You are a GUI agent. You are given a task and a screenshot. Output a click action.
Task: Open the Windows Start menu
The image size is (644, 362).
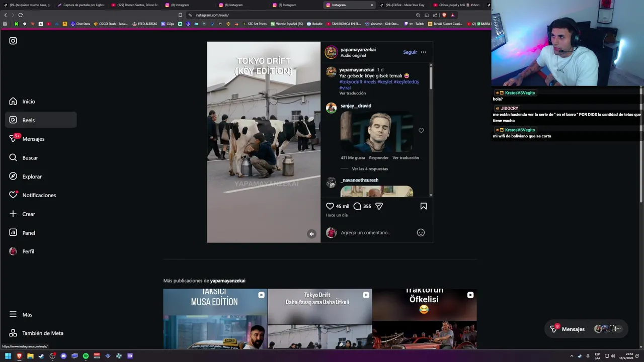pyautogui.click(x=8, y=356)
